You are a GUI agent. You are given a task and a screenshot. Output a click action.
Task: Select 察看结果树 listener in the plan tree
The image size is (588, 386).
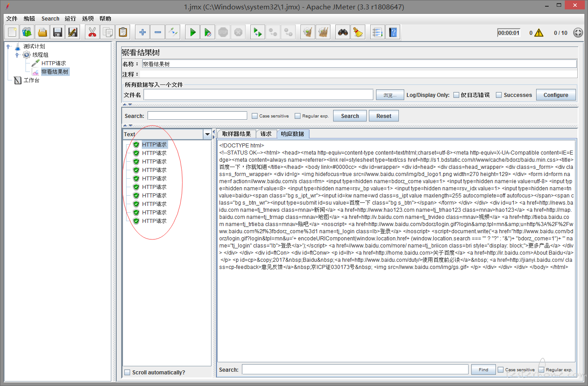(55, 71)
